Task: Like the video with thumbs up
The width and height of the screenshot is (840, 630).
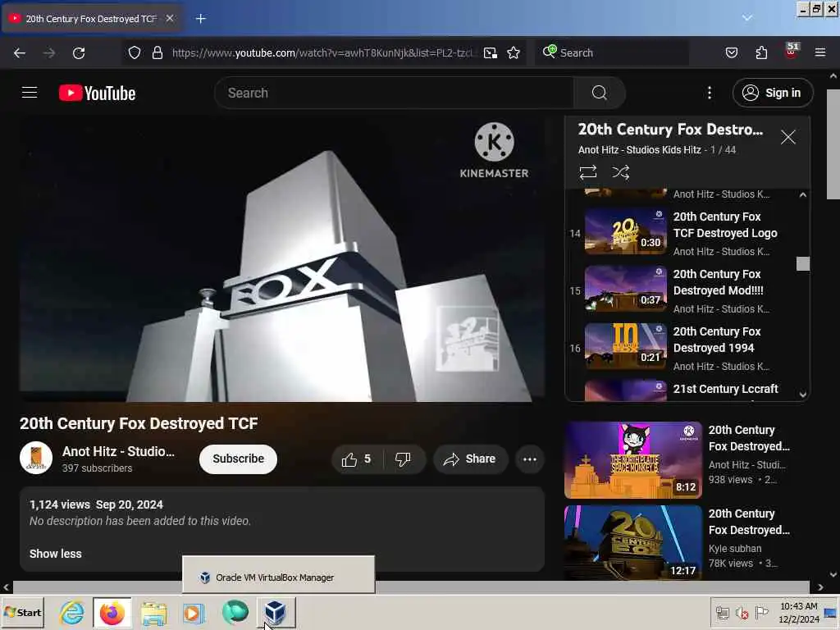Action: pyautogui.click(x=358, y=459)
